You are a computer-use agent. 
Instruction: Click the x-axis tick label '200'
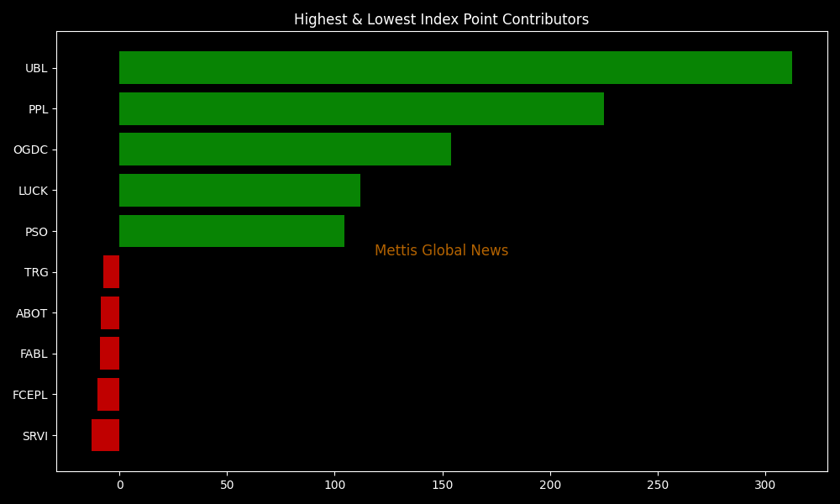550,486
